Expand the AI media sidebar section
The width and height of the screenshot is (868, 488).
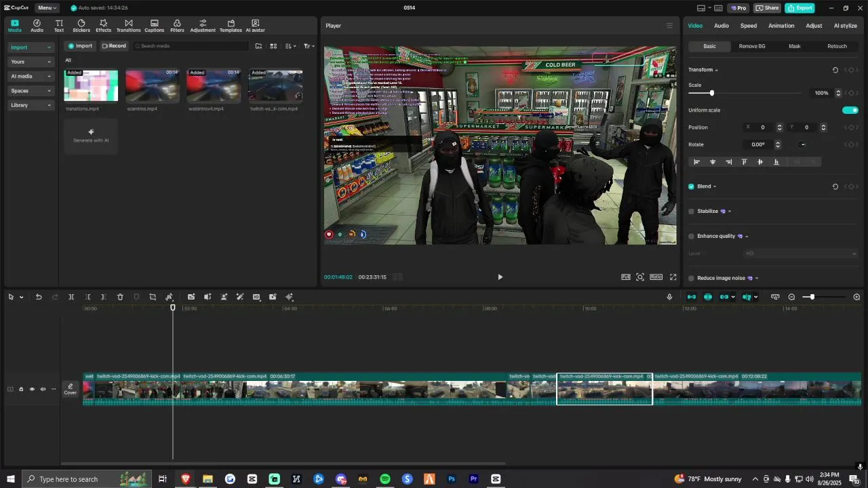pos(31,76)
